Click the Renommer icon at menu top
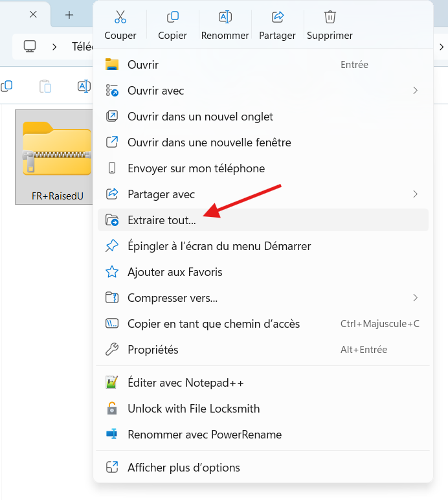This screenshot has width=448, height=500. (225, 17)
